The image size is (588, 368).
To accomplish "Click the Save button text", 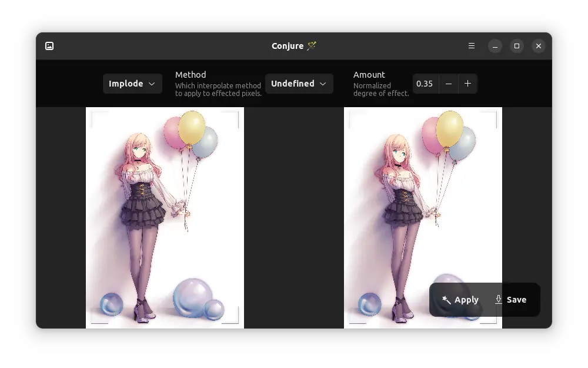I will (x=516, y=300).
